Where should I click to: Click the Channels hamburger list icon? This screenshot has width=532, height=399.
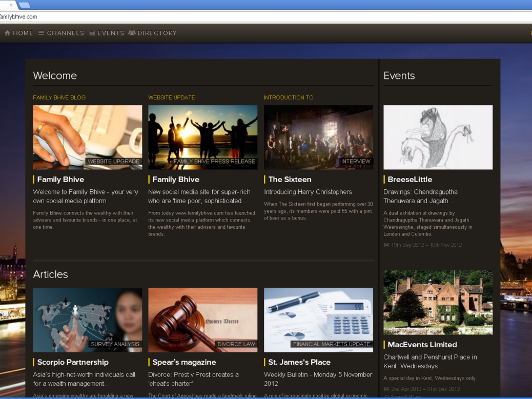pyautogui.click(x=42, y=33)
